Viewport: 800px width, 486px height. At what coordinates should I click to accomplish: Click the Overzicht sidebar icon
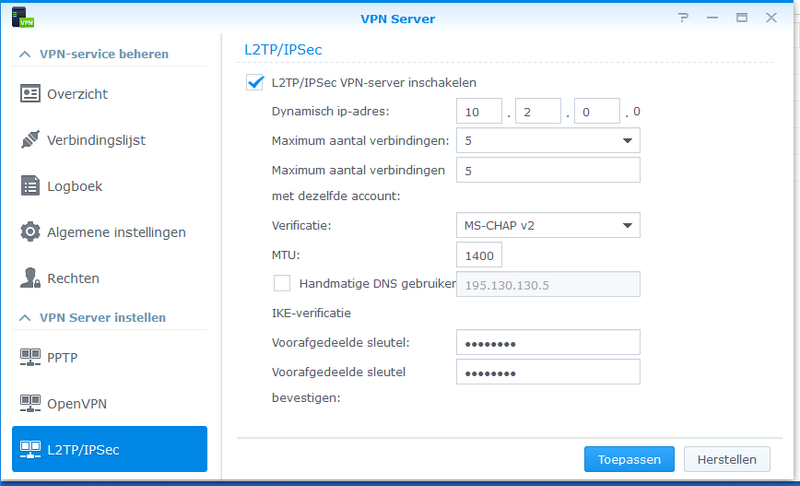[30, 94]
